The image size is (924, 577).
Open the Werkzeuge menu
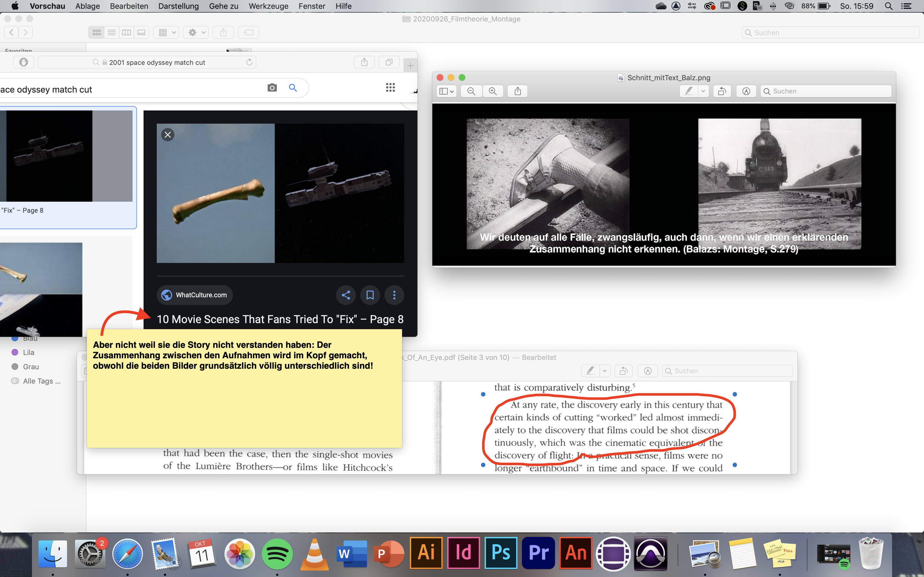(x=268, y=6)
